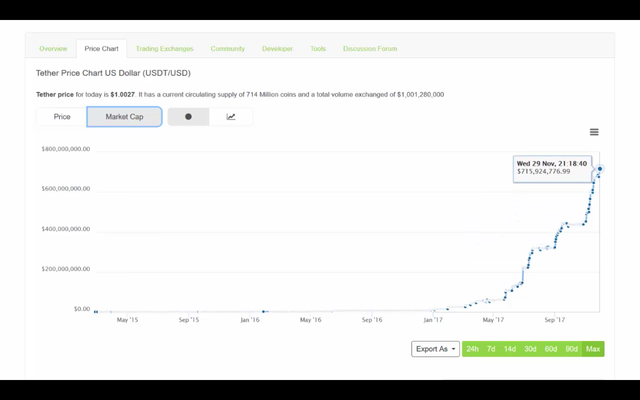640x400 pixels.
Task: Expand the Export As dropdown
Action: coord(436,349)
